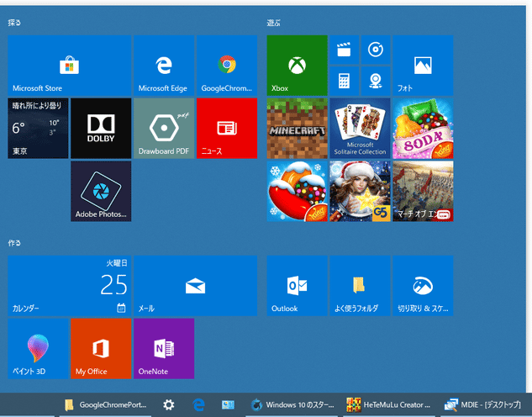
Task: Switch to GoogleChromePort taskbar button
Action: (x=106, y=404)
